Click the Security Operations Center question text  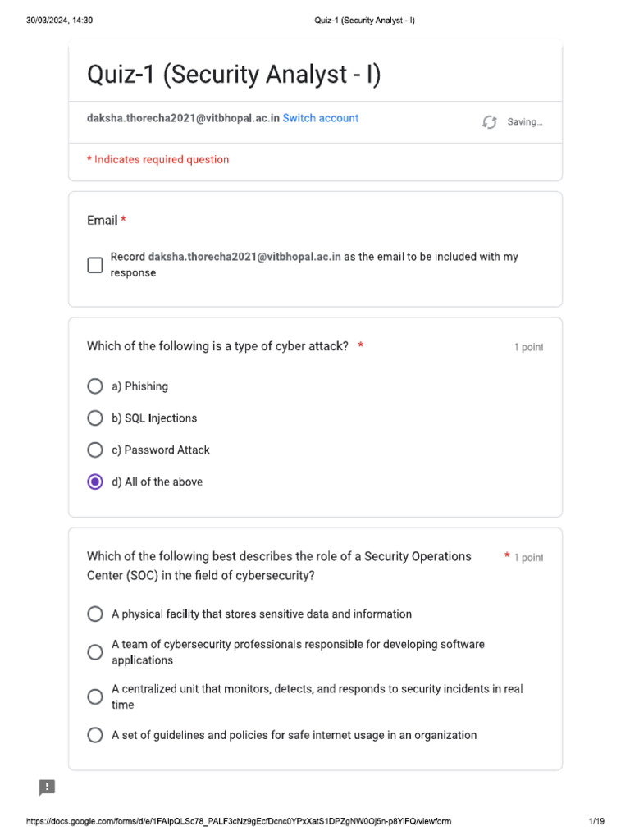point(279,566)
